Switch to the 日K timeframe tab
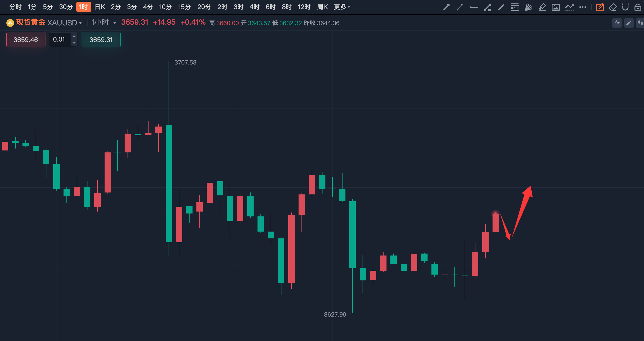 100,7
